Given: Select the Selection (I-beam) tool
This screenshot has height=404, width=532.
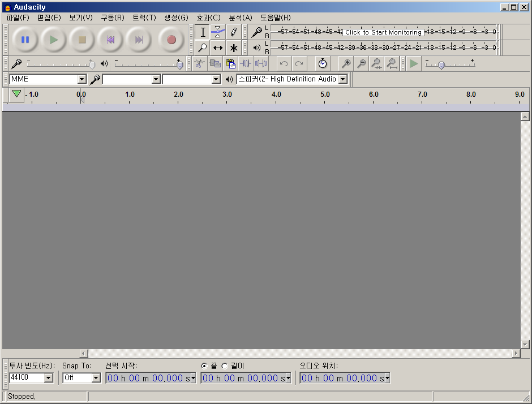Looking at the screenshot, I should point(203,32).
